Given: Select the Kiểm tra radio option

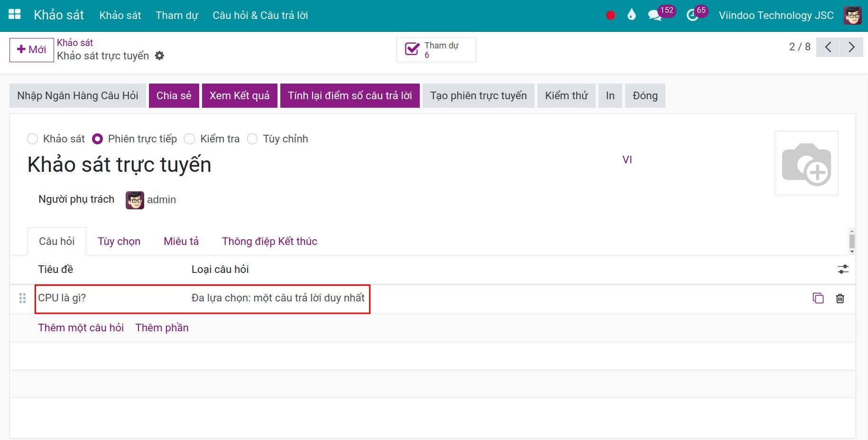Looking at the screenshot, I should point(189,139).
